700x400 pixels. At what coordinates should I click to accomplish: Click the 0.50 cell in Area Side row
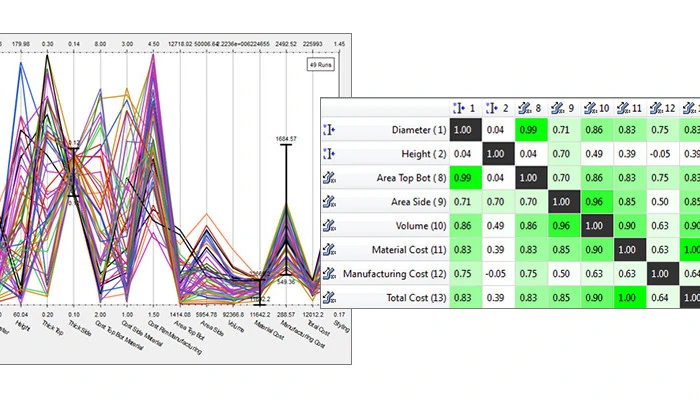(x=662, y=202)
